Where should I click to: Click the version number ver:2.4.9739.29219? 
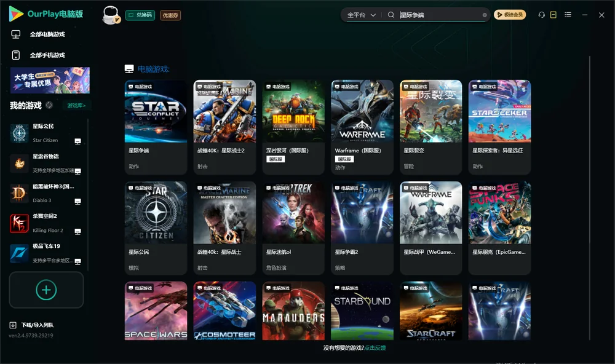[31, 336]
